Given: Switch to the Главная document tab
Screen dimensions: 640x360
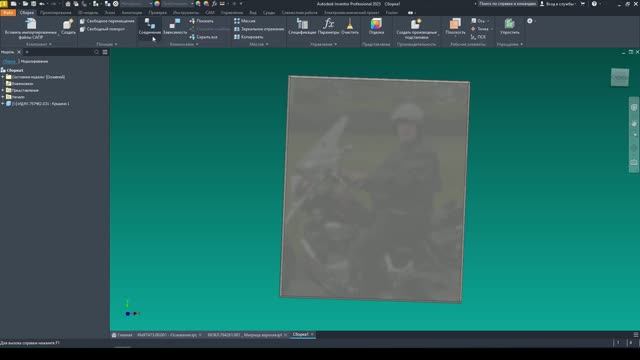Looking at the screenshot, I should (122, 335).
